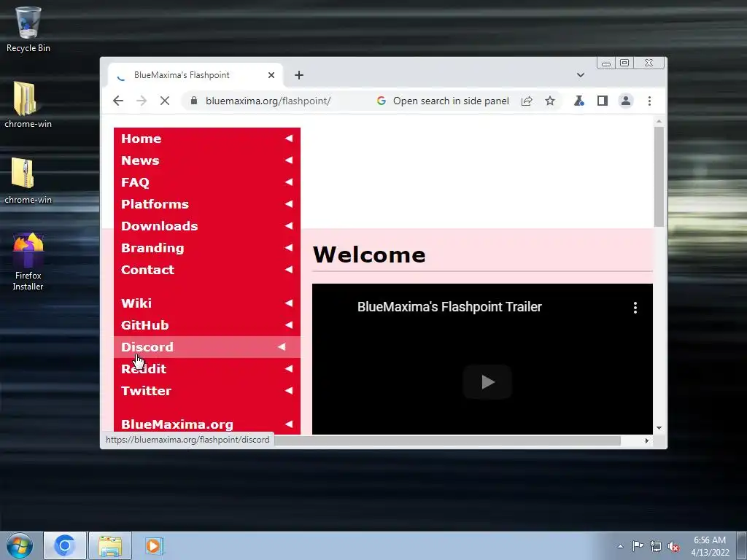Click the horizontal scroll right arrow
Viewport: 747px width, 560px height.
click(x=646, y=440)
